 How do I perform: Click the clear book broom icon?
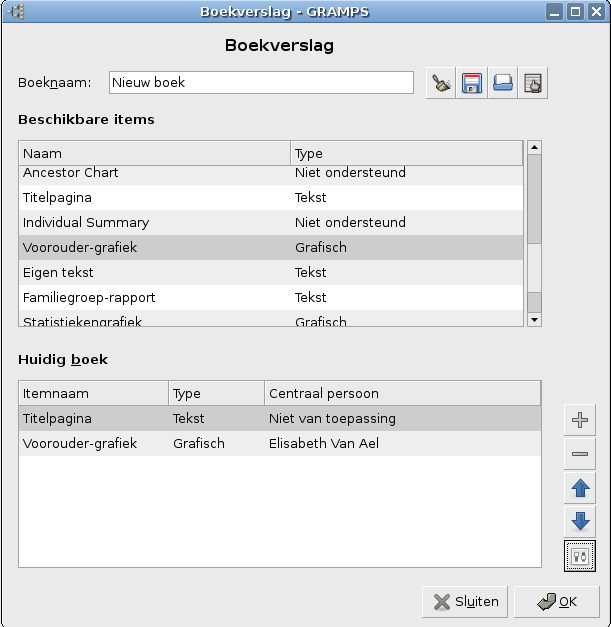(x=440, y=83)
